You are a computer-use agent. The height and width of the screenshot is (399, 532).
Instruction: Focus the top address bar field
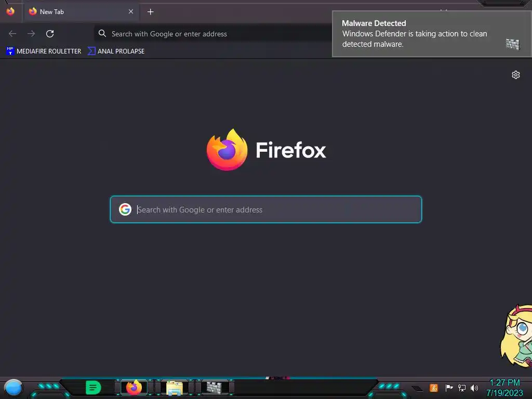pos(212,34)
